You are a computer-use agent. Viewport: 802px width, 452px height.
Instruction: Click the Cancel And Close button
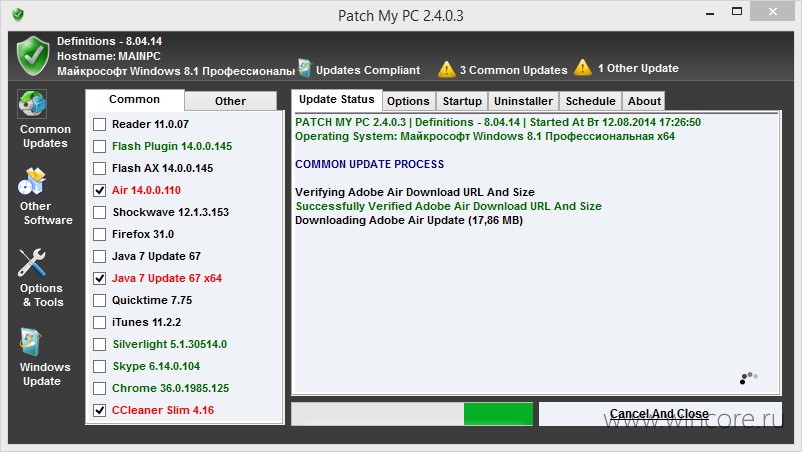pos(660,414)
